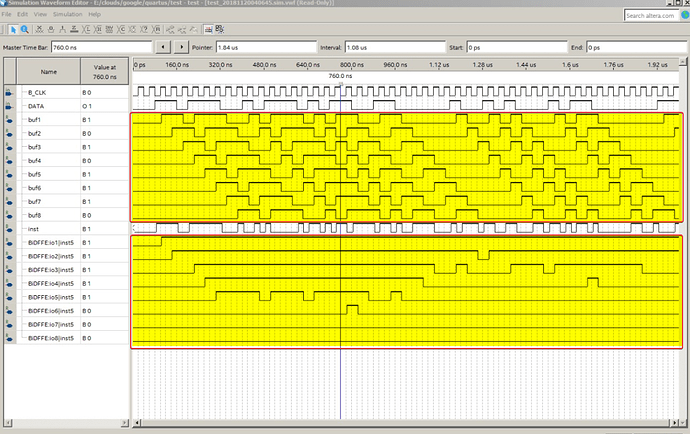The height and width of the screenshot is (434, 690).
Task: Open the View menu
Action: pyautogui.click(x=40, y=14)
